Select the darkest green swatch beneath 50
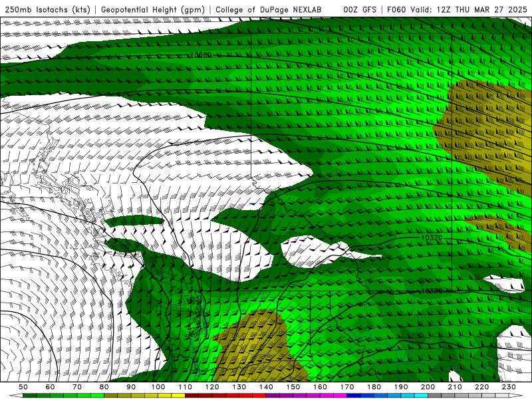This screenshot has height=399, width=532. (30, 396)
